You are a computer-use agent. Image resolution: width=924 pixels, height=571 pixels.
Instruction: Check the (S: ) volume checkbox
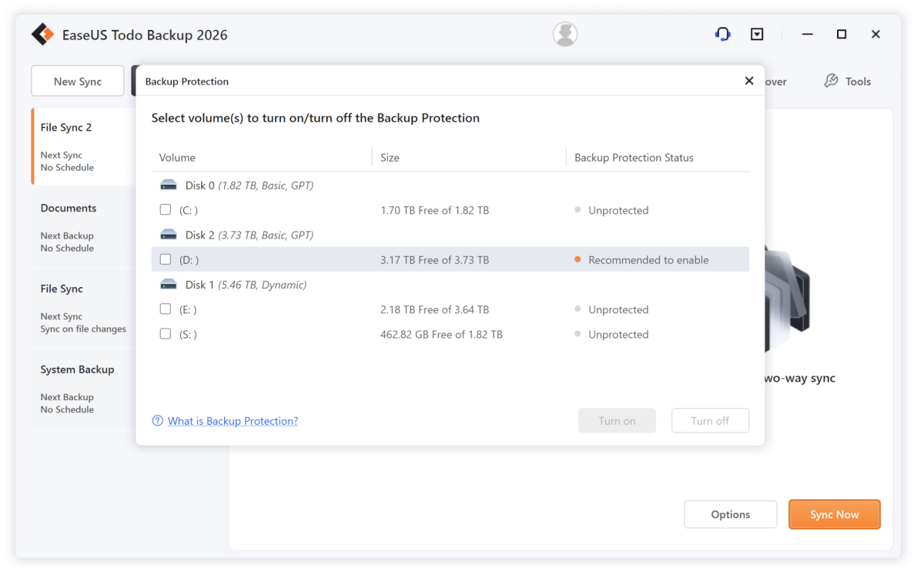coord(165,333)
